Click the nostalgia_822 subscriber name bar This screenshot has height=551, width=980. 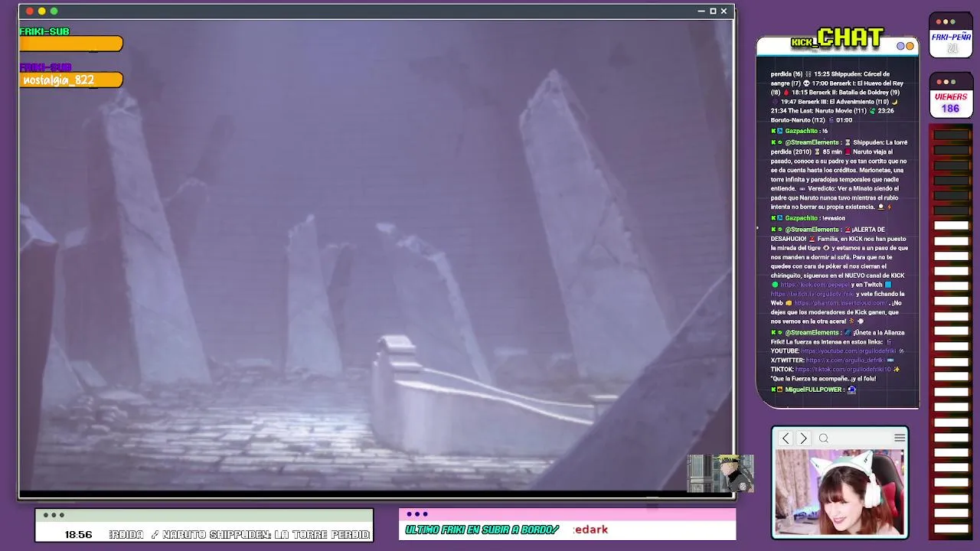click(x=71, y=80)
